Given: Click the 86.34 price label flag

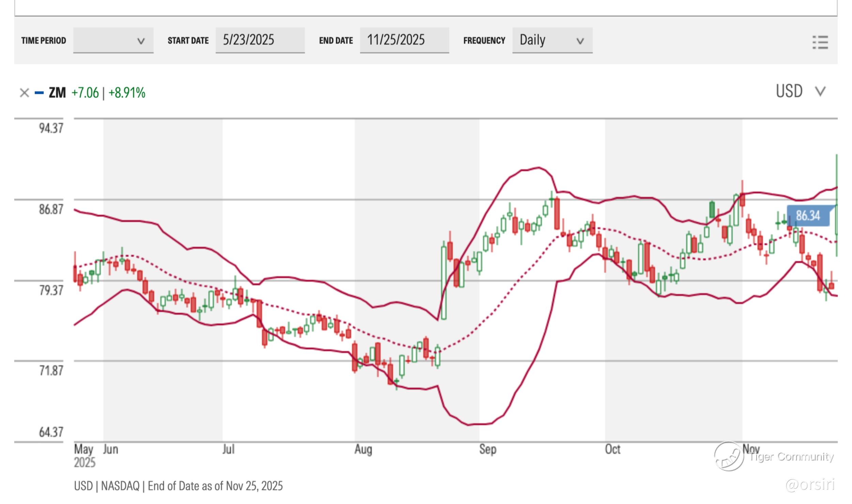Looking at the screenshot, I should click(x=808, y=216).
